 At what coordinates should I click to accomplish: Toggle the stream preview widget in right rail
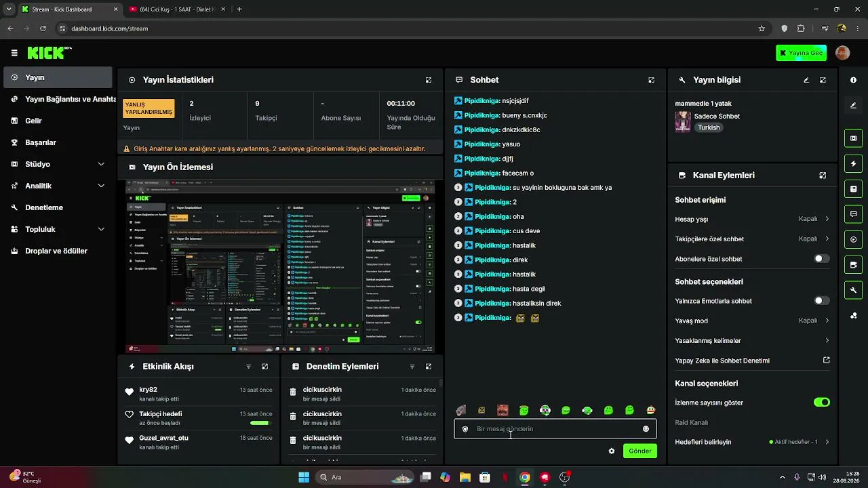pos(853,138)
